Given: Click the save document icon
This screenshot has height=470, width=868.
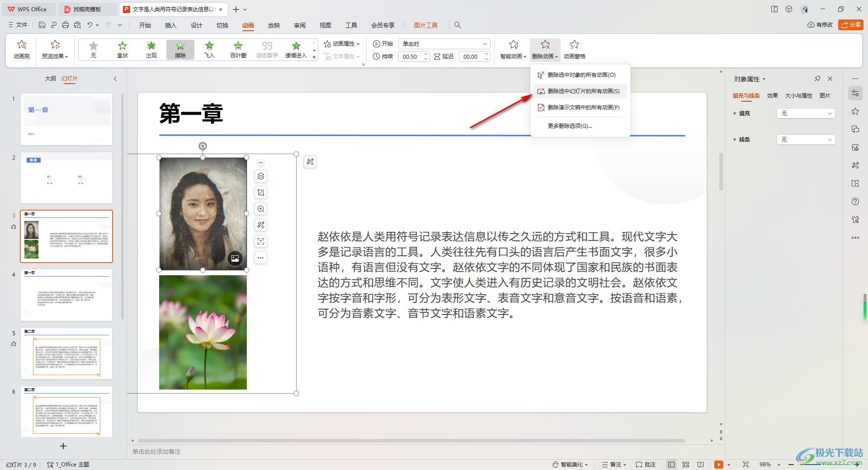Looking at the screenshot, I should [42, 25].
